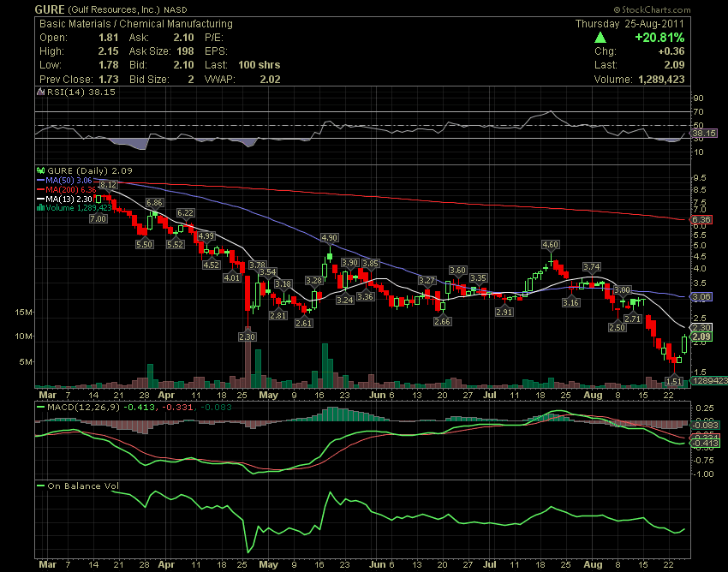Select the blue MA(50) 3.06 legend entry
Image resolution: width=728 pixels, height=572 pixels.
(64, 180)
